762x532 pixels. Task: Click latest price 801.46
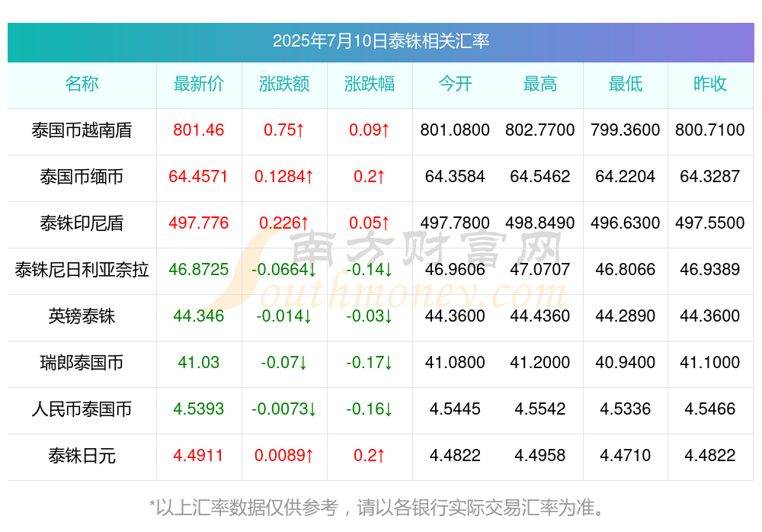(x=199, y=130)
